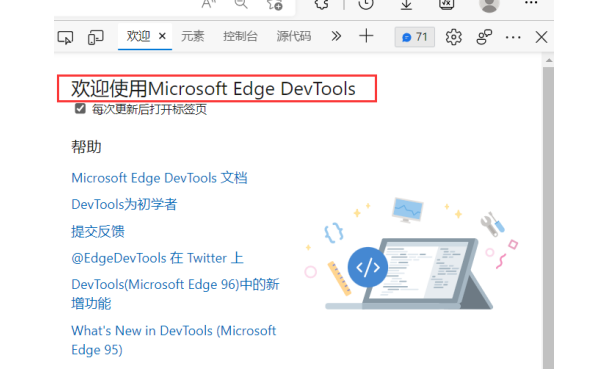
Task: Open Microsoft Edge DevTools 文档 link
Action: pyautogui.click(x=159, y=178)
